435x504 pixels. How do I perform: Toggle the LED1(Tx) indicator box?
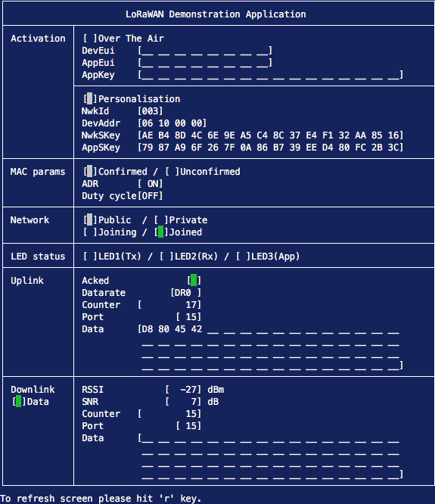point(90,257)
